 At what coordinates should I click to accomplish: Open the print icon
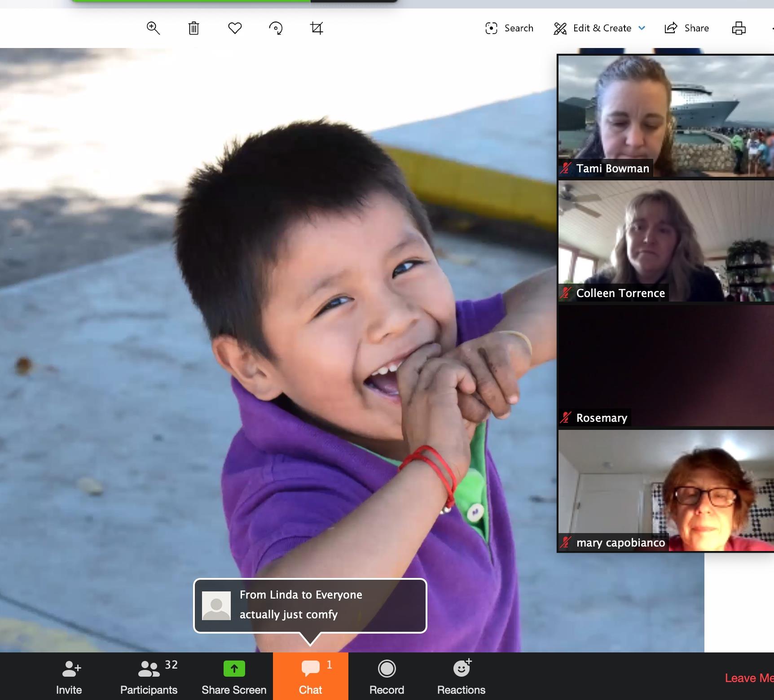coord(739,28)
